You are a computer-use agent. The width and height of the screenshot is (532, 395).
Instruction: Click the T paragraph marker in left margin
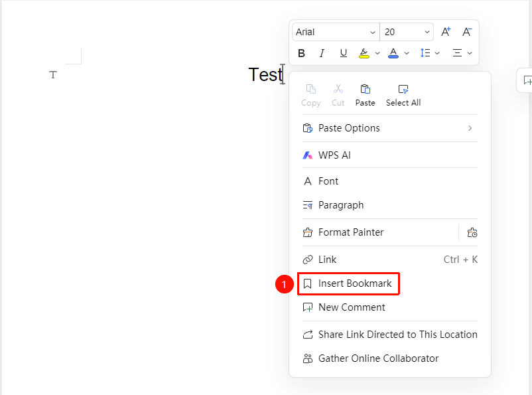tap(53, 75)
